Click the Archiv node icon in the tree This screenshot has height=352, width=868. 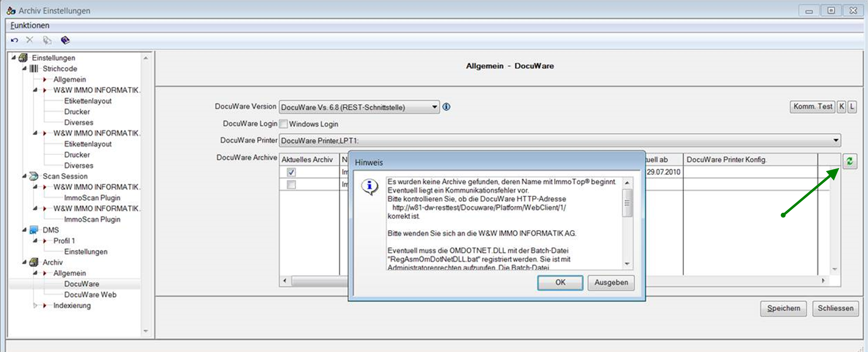tap(34, 263)
